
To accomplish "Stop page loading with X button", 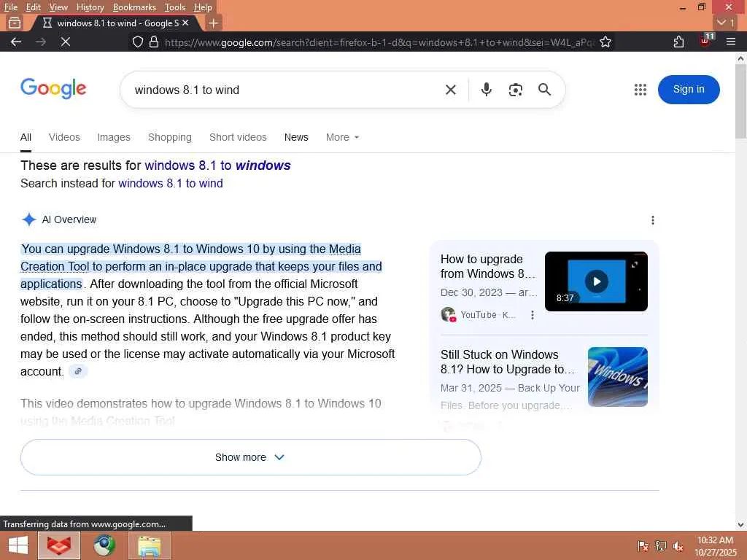I will [x=66, y=42].
